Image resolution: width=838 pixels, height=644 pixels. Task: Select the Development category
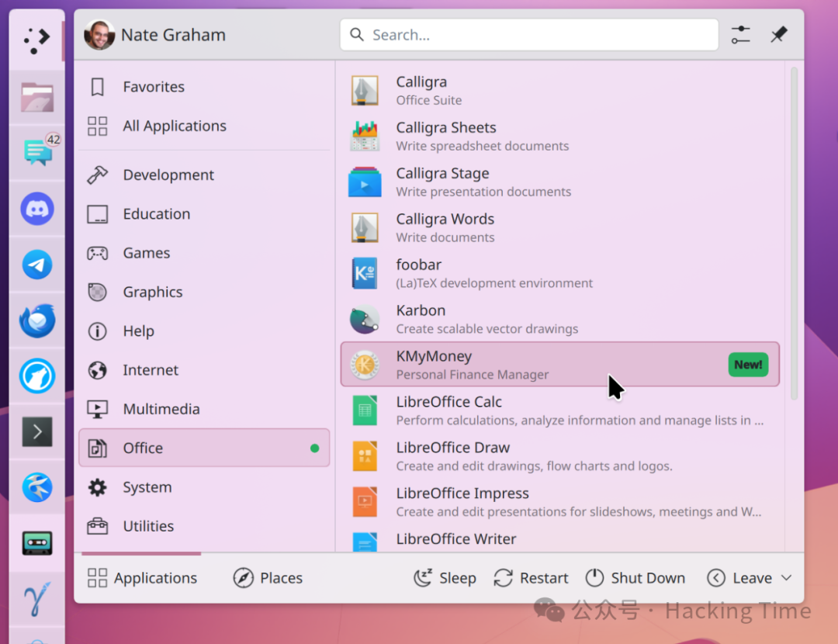(168, 175)
